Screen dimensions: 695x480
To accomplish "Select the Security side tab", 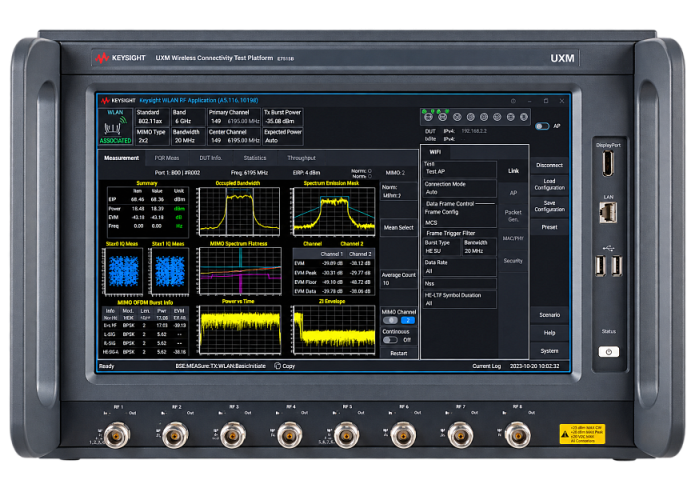I will pos(513,261).
